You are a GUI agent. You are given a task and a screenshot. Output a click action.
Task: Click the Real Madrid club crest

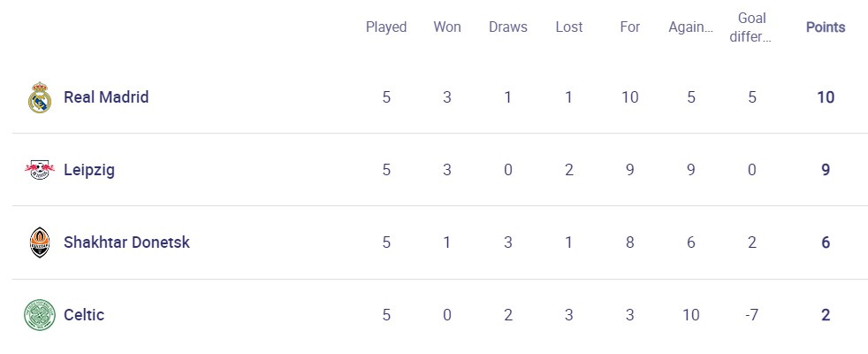[x=39, y=97]
